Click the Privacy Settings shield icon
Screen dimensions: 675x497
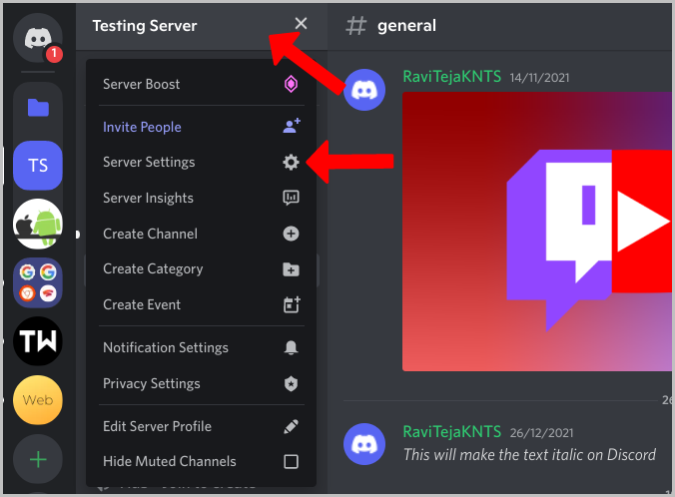point(291,383)
